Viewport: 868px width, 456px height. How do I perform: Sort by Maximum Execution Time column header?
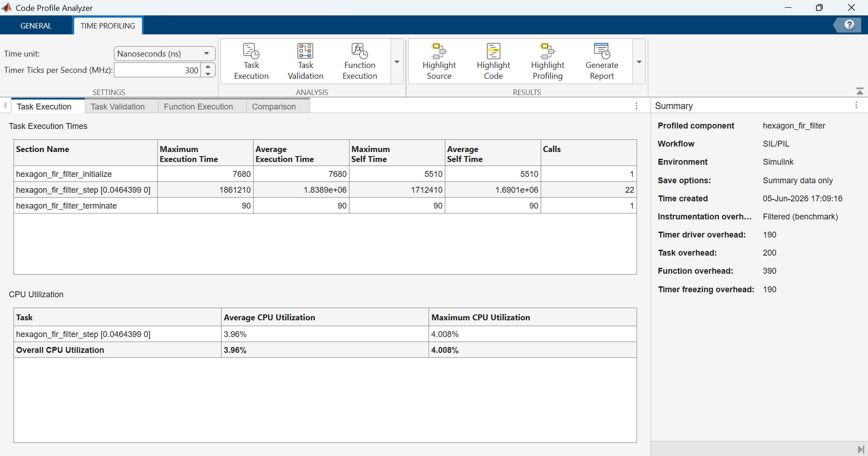[x=205, y=153]
